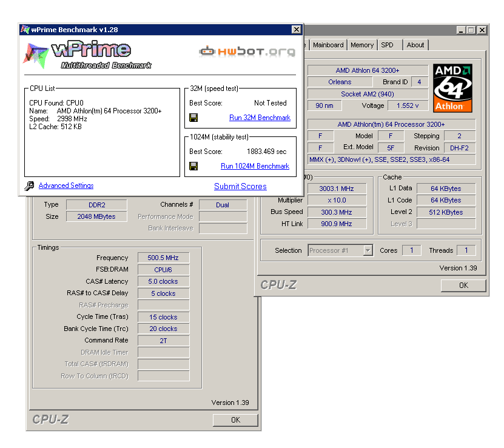Click the Size 2048 MBytes field

pos(97,216)
